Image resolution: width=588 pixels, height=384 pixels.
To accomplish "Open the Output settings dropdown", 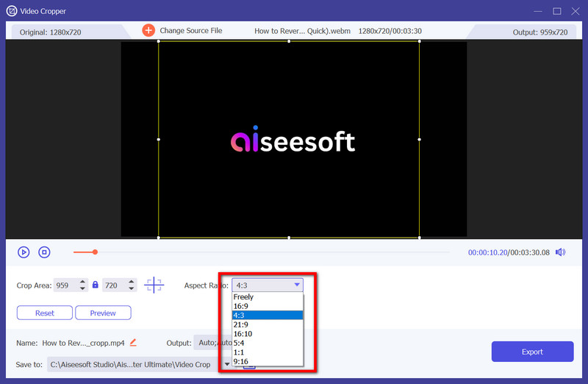I will coord(213,342).
